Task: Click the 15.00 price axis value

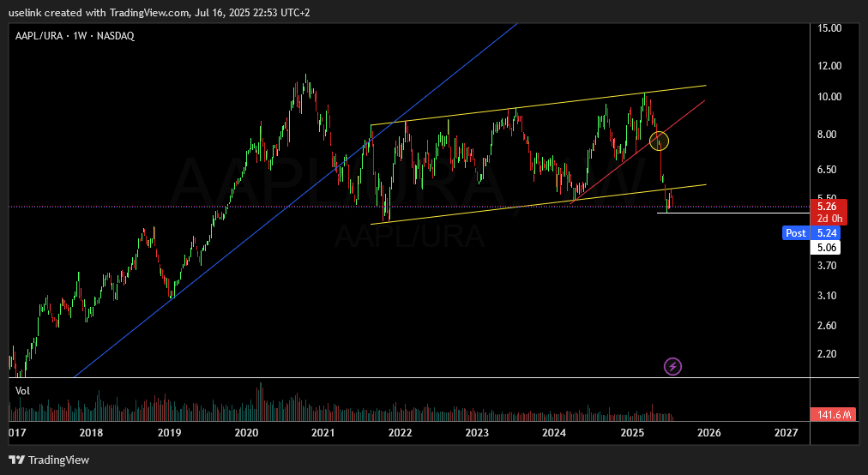Action: [x=829, y=28]
